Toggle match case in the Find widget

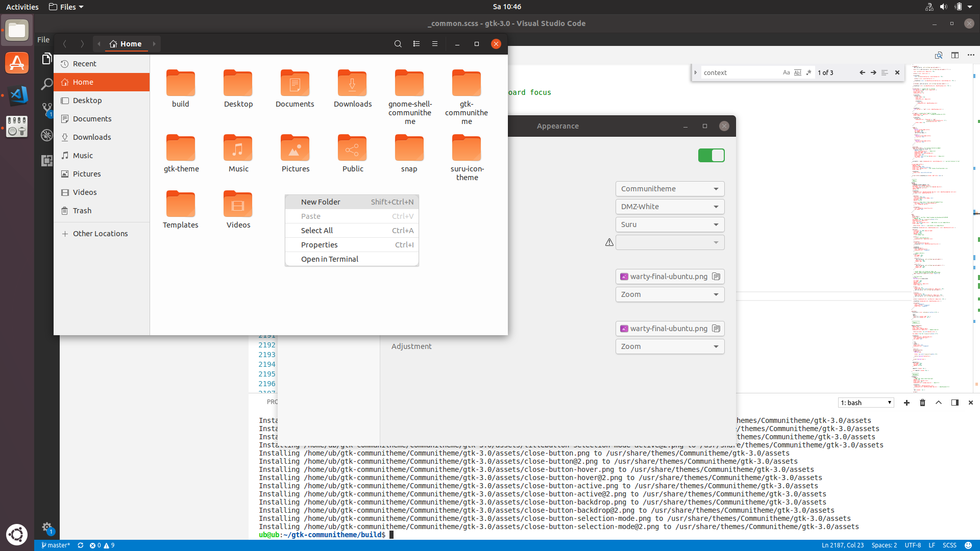click(x=786, y=72)
